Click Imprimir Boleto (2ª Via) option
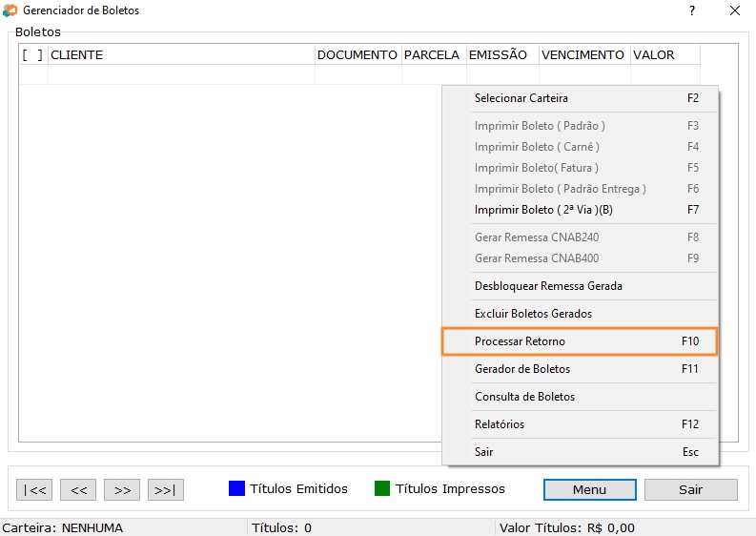This screenshot has width=756, height=536. [x=579, y=210]
